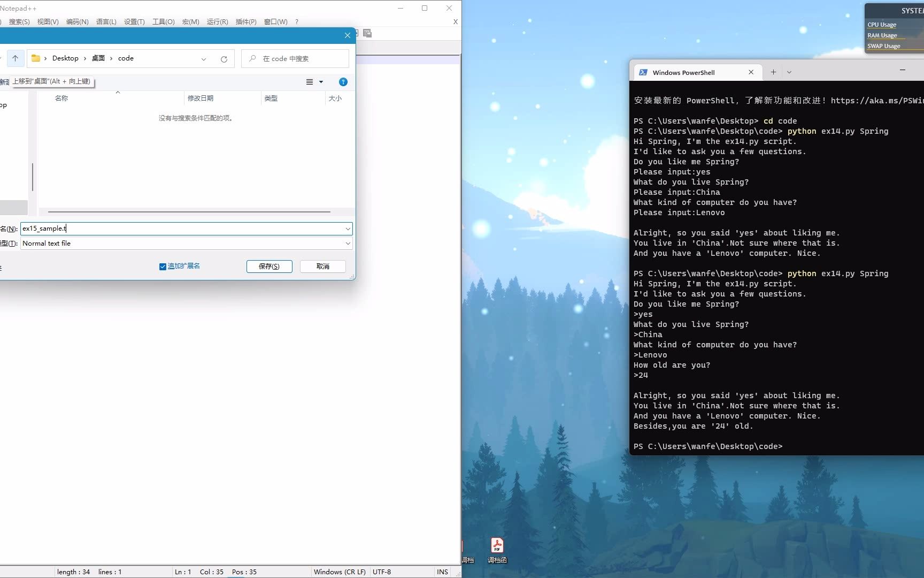Expand chevron after Desktop in path

pos(85,58)
